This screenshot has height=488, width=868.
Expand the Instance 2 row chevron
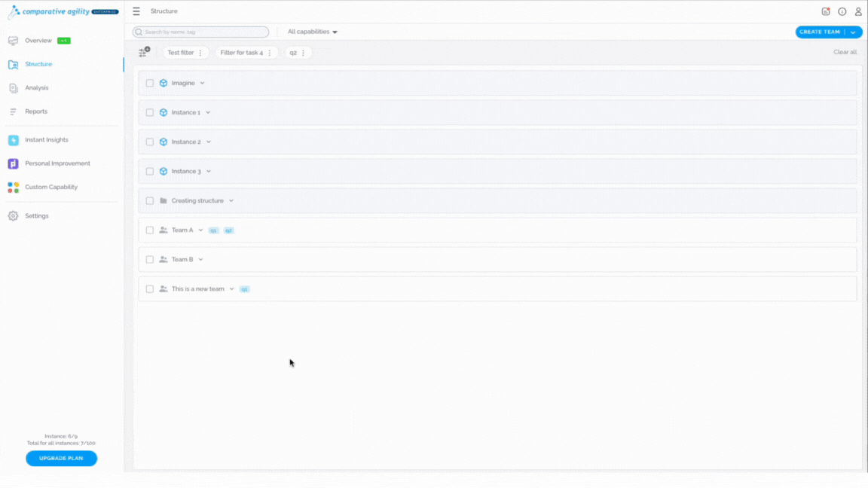click(209, 142)
